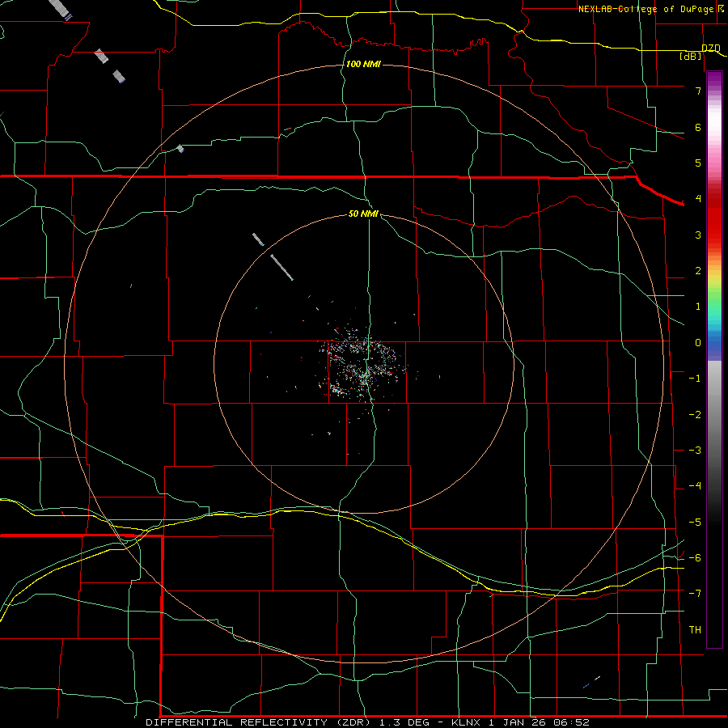Click the 100 NMI range ring label

click(363, 64)
